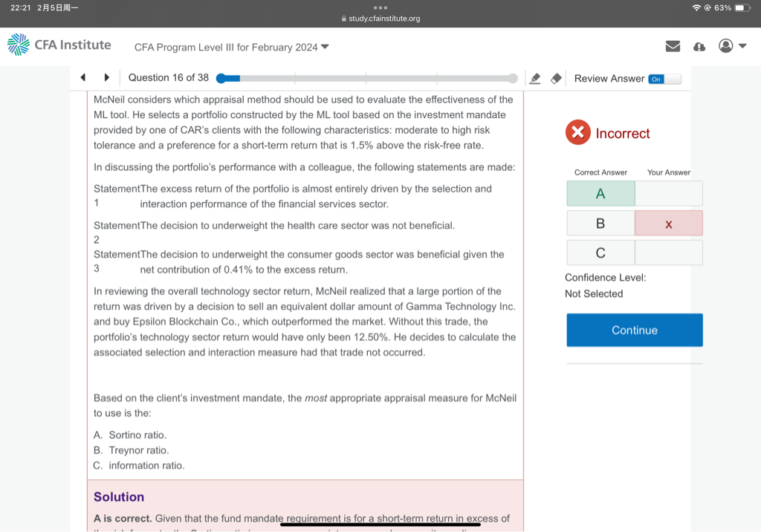Toggle the Review Answer switch off
Image resolution: width=761 pixels, height=532 pixels.
click(x=664, y=79)
